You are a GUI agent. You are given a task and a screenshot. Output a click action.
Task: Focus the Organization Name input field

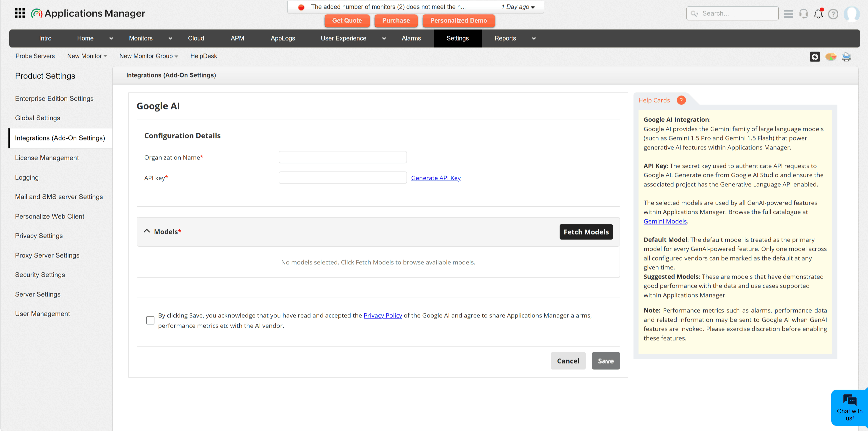pos(343,157)
